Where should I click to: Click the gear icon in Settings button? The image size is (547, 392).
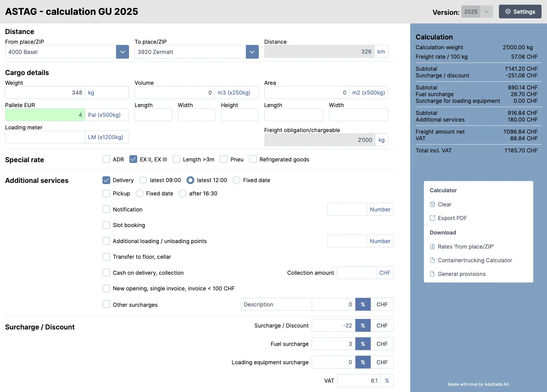pos(508,12)
